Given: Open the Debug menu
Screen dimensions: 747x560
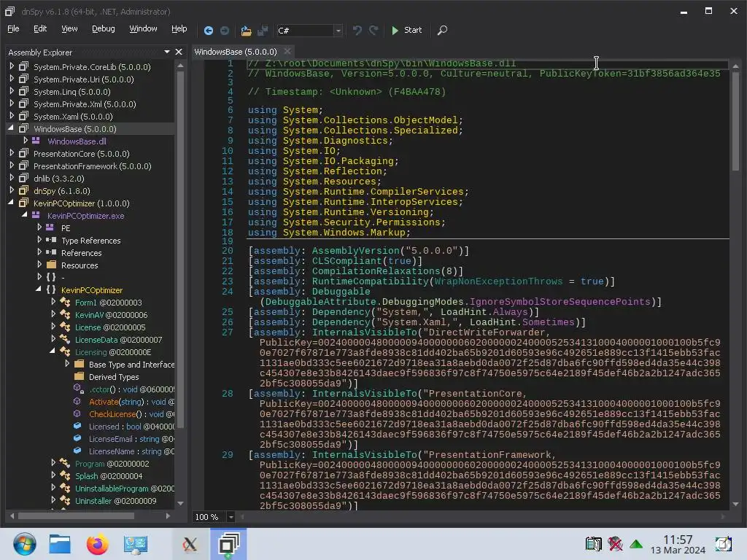Looking at the screenshot, I should (x=104, y=28).
